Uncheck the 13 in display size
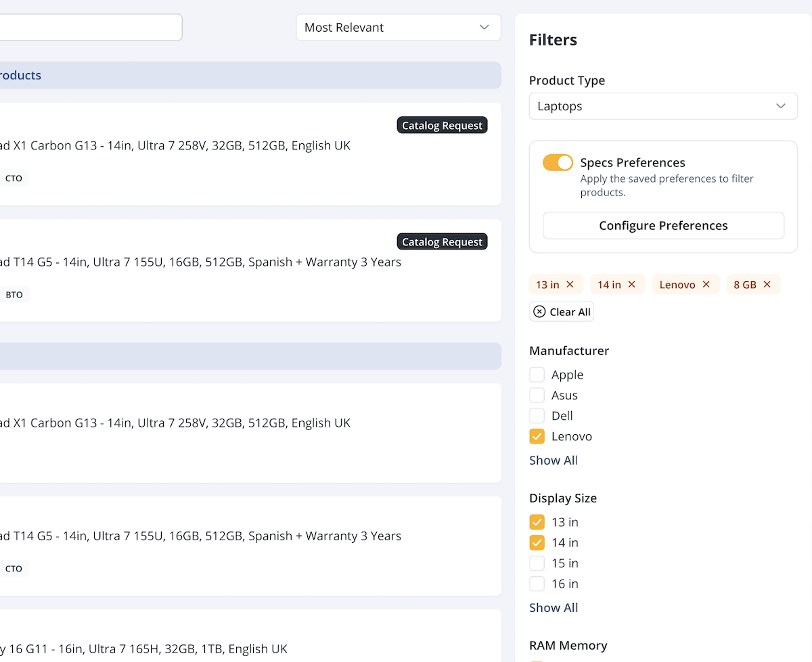This screenshot has height=662, width=812. (x=537, y=522)
